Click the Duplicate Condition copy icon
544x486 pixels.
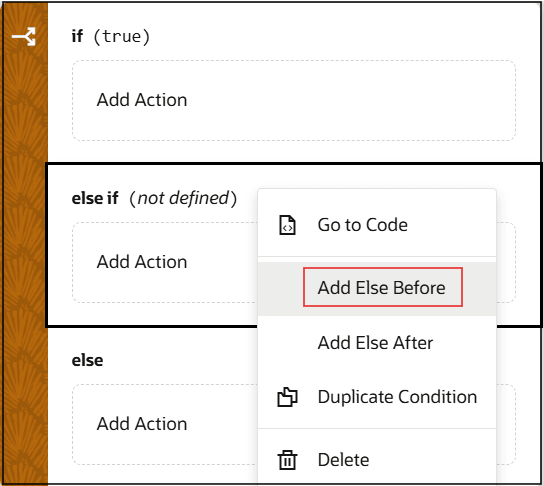[287, 397]
